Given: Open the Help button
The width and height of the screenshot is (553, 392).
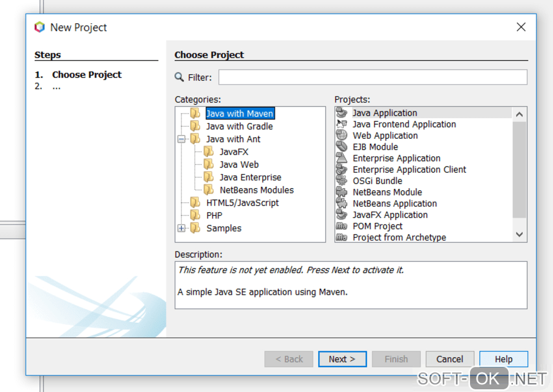Looking at the screenshot, I should [x=503, y=359].
